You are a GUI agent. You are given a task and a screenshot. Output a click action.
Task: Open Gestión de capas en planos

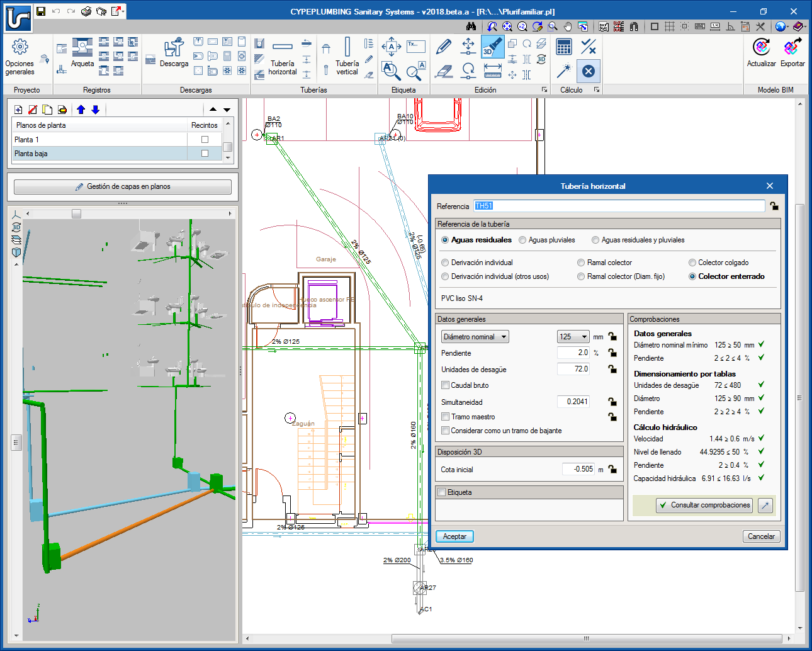(x=123, y=186)
